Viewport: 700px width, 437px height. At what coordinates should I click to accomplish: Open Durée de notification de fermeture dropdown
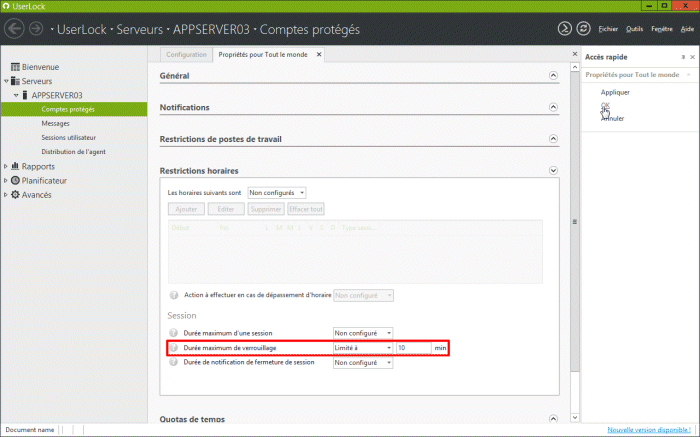pyautogui.click(x=363, y=363)
